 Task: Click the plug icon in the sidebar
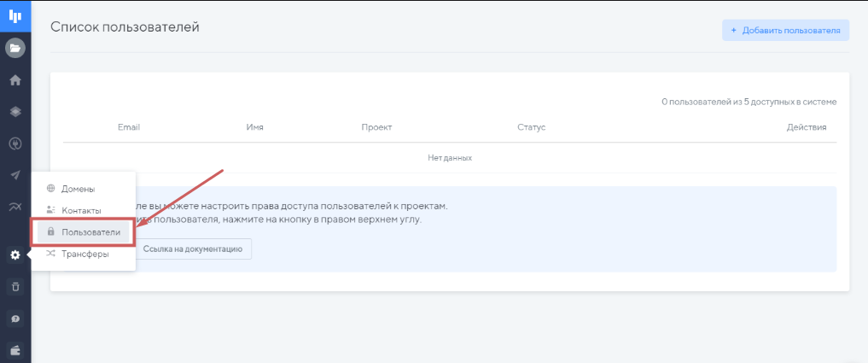15,143
